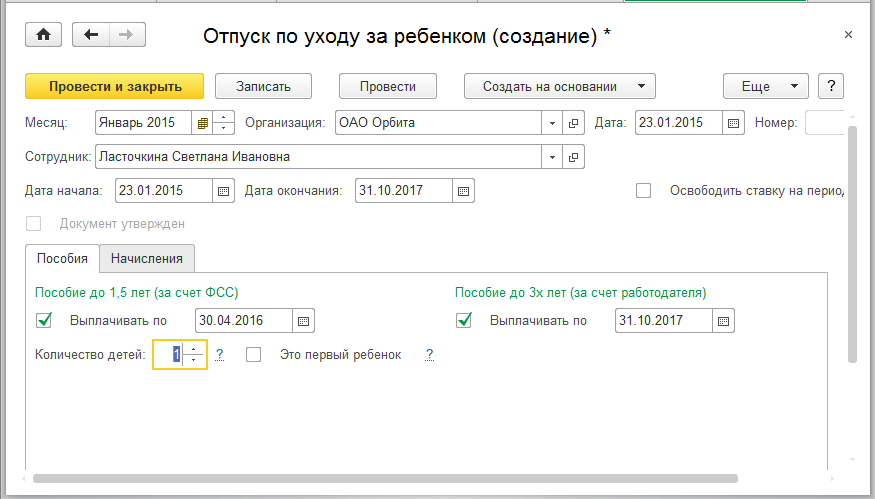875x499 pixels.
Task: Check the Это первый ребенок checkbox
Action: tap(253, 354)
